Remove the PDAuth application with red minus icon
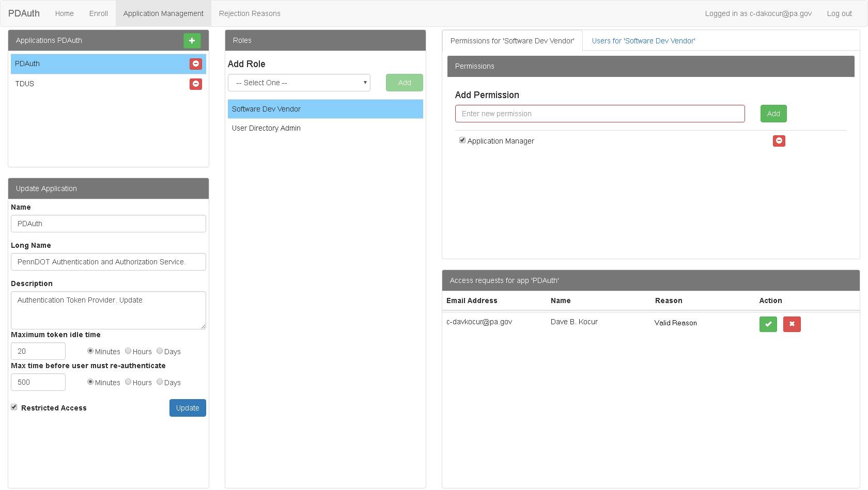 pos(196,64)
